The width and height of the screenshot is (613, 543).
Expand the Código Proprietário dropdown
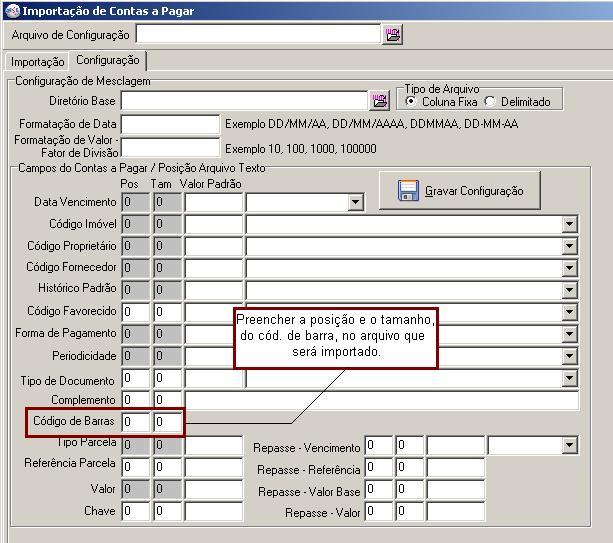(570, 246)
